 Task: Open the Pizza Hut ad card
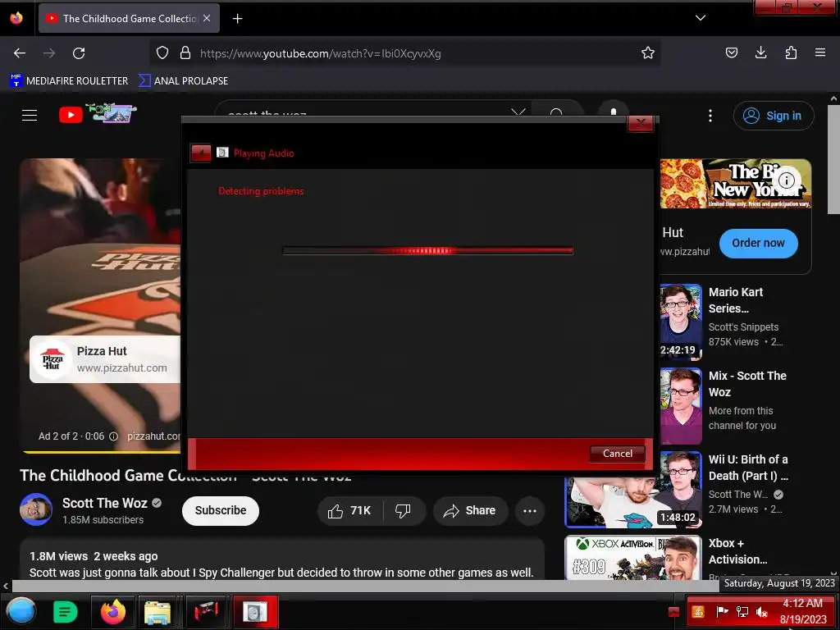pyautogui.click(x=105, y=359)
